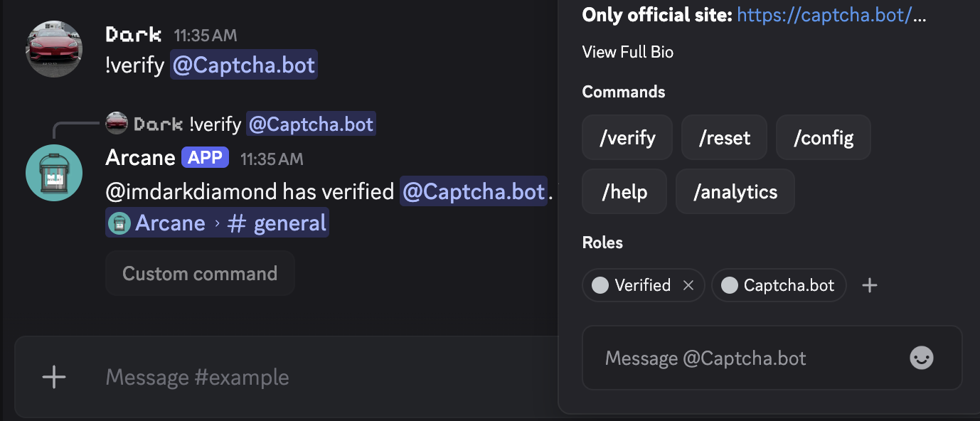Open Dark's profile via their car avatar
Viewport: 980px width, 421px height.
53,48
